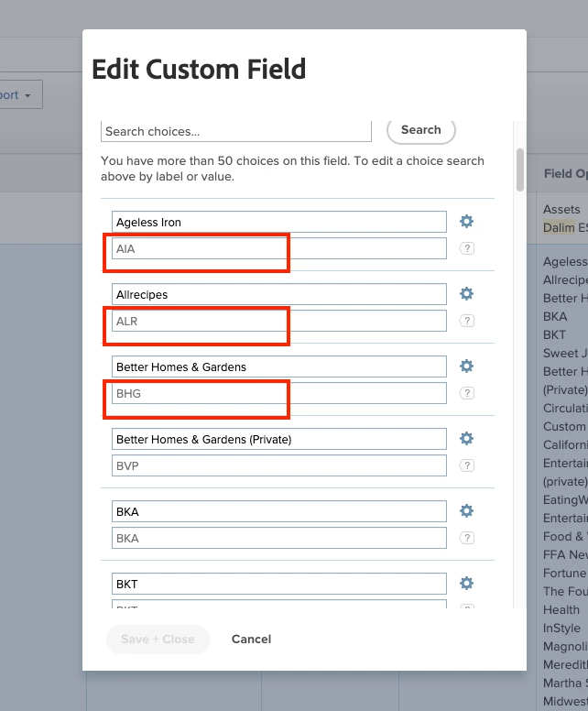Select 'Sweet J' in the background list

(565, 353)
